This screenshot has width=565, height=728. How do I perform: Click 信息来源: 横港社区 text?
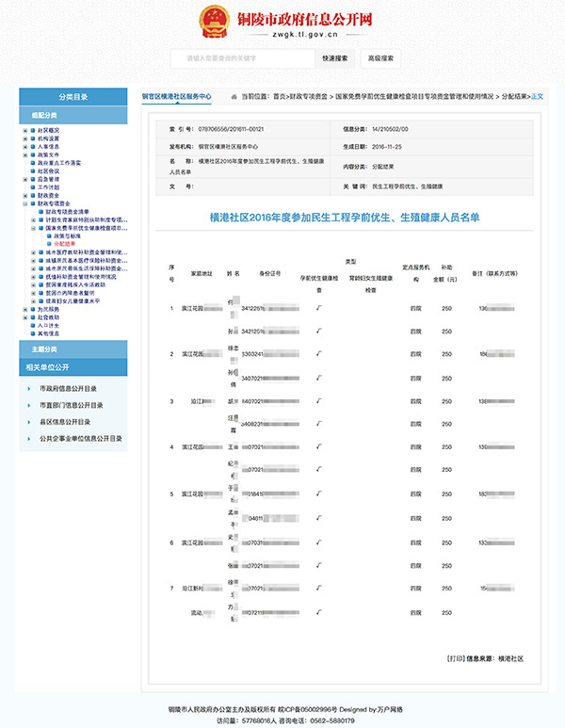pyautogui.click(x=495, y=658)
